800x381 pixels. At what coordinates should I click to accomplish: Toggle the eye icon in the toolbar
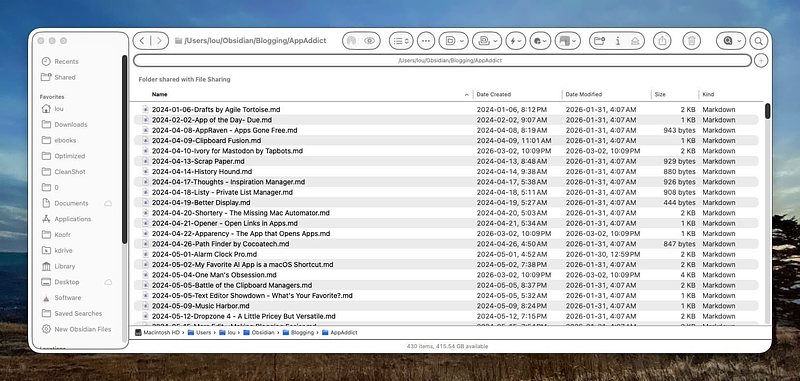tap(370, 41)
